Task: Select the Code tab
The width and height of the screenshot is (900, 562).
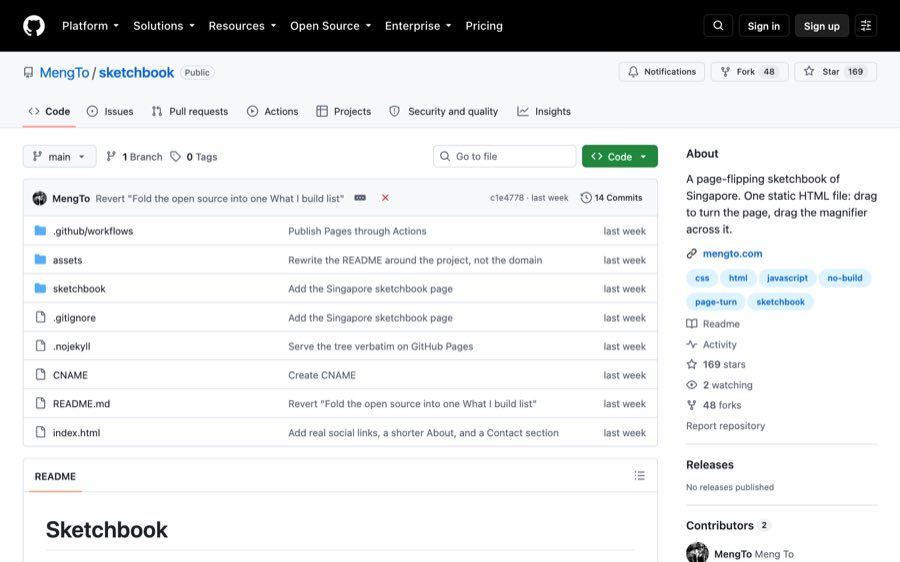Action: click(x=49, y=111)
